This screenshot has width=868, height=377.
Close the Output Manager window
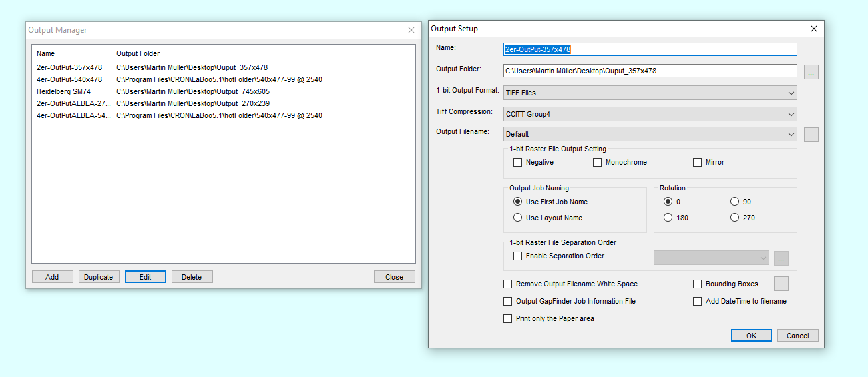click(411, 30)
